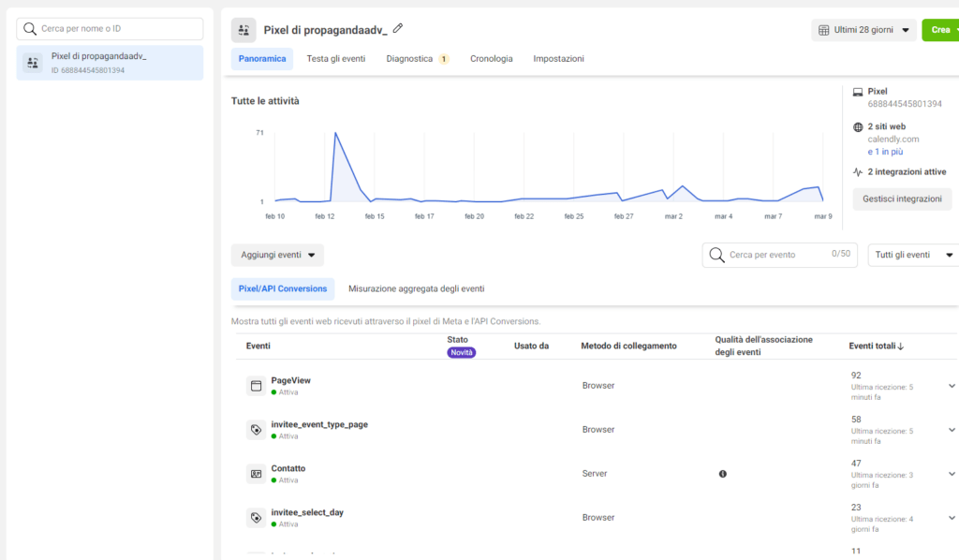The width and height of the screenshot is (959, 560).
Task: Switch to the Panoramica tab
Action: coord(262,59)
